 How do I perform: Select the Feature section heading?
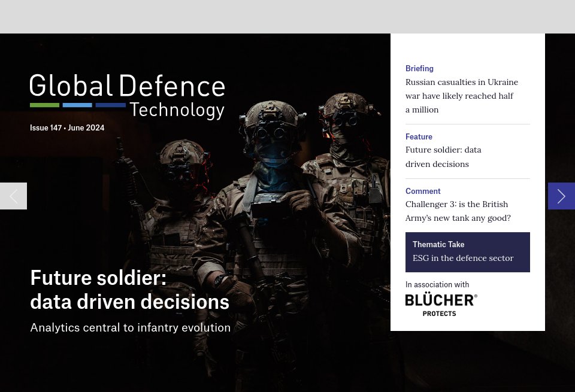[x=419, y=136]
